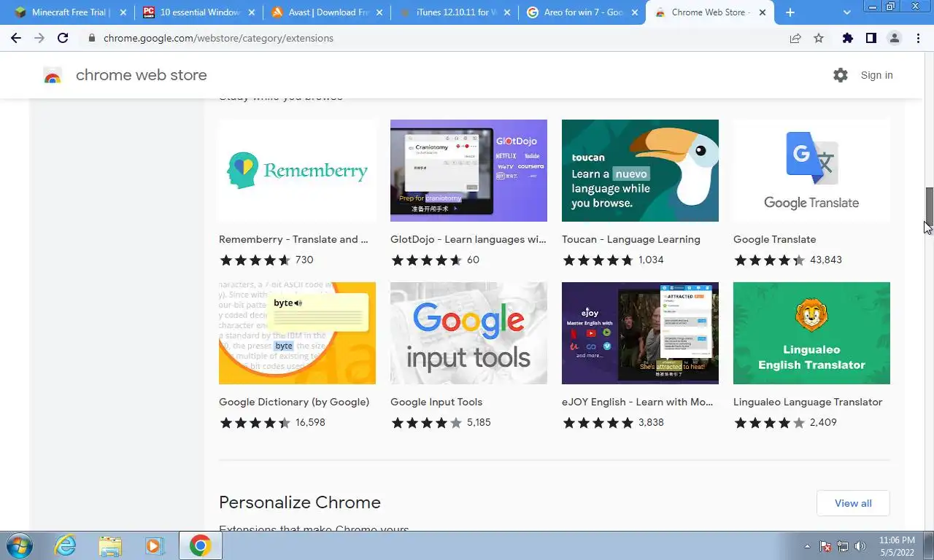Click the Sign in link
Screen dimensions: 934x560
(876, 75)
